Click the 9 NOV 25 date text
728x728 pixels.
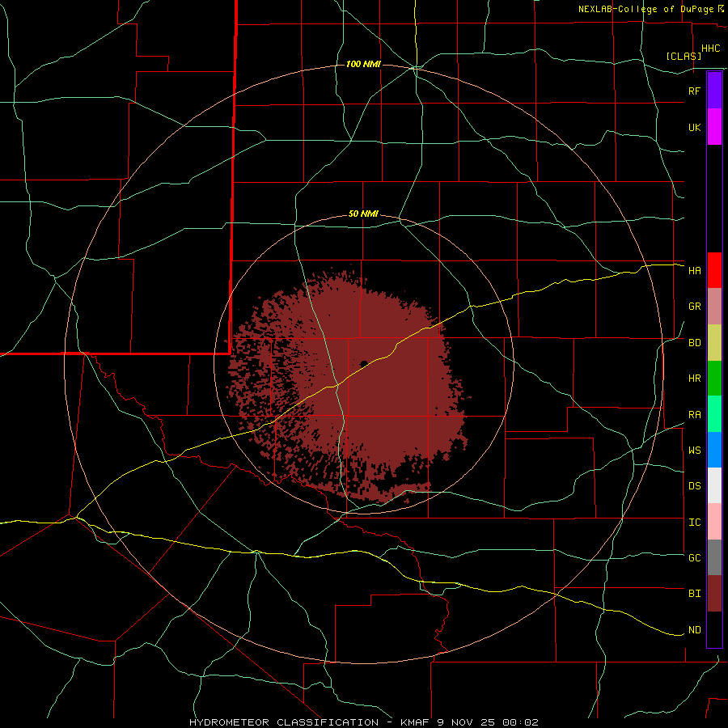(x=466, y=722)
